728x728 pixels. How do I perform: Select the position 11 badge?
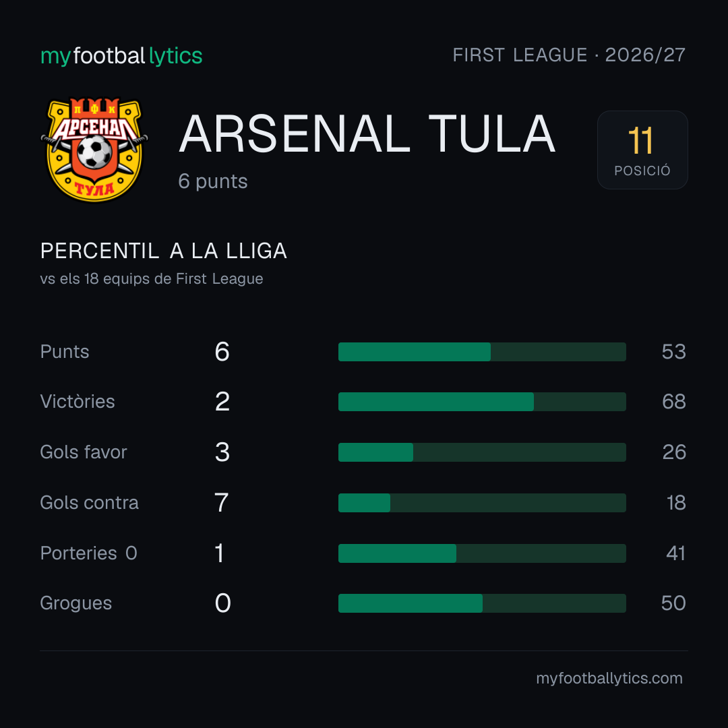642,150
